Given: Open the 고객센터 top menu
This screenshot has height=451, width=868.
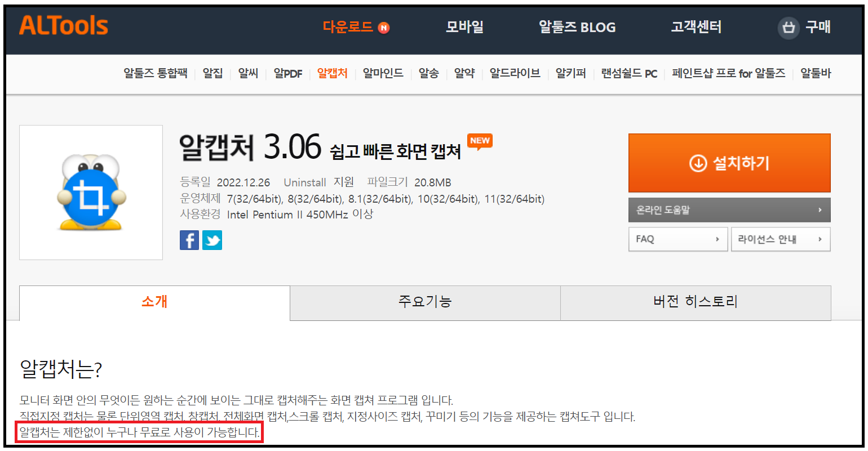Looking at the screenshot, I should (696, 26).
